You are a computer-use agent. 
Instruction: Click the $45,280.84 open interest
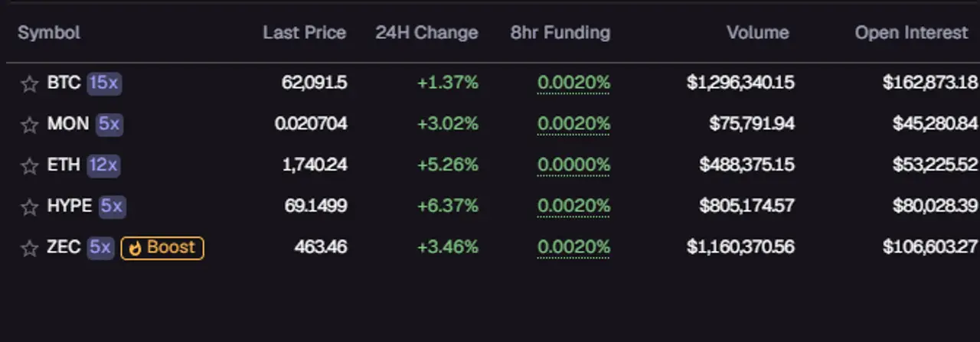pos(935,124)
